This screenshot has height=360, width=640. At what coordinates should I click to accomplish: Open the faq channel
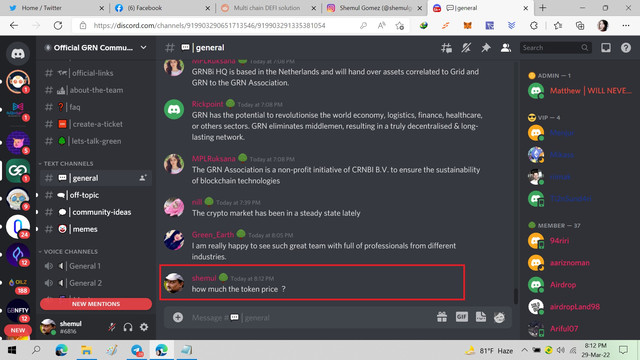coord(96,107)
